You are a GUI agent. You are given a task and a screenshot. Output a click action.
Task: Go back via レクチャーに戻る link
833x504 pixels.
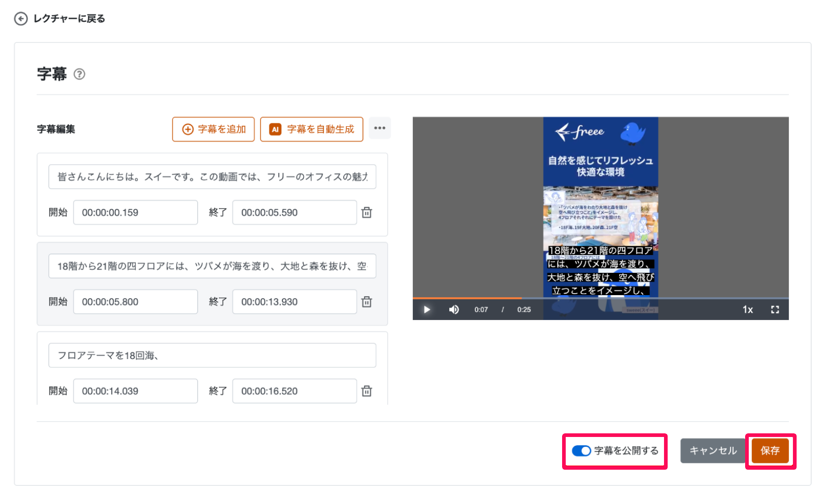click(x=59, y=19)
